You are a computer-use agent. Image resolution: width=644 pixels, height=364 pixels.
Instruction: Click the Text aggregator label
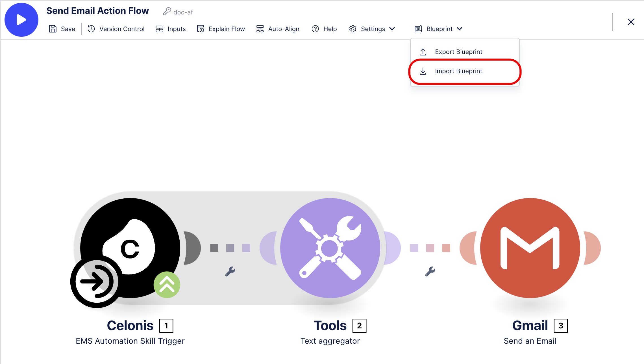coord(330,341)
